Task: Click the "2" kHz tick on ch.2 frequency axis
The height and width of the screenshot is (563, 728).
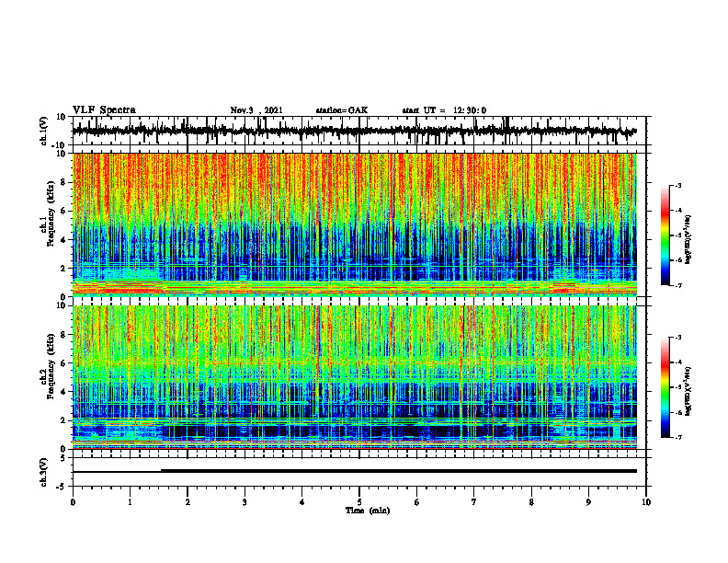Action: (64, 420)
